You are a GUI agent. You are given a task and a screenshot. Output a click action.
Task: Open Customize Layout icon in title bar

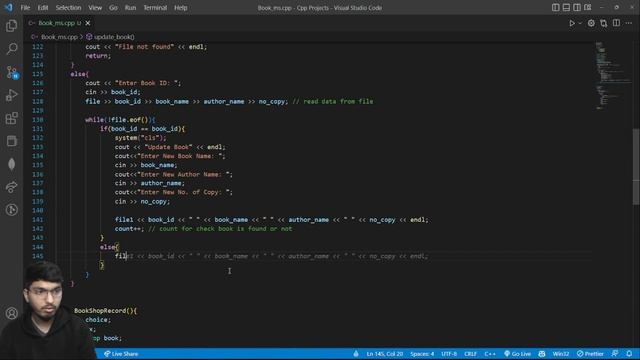click(x=588, y=7)
